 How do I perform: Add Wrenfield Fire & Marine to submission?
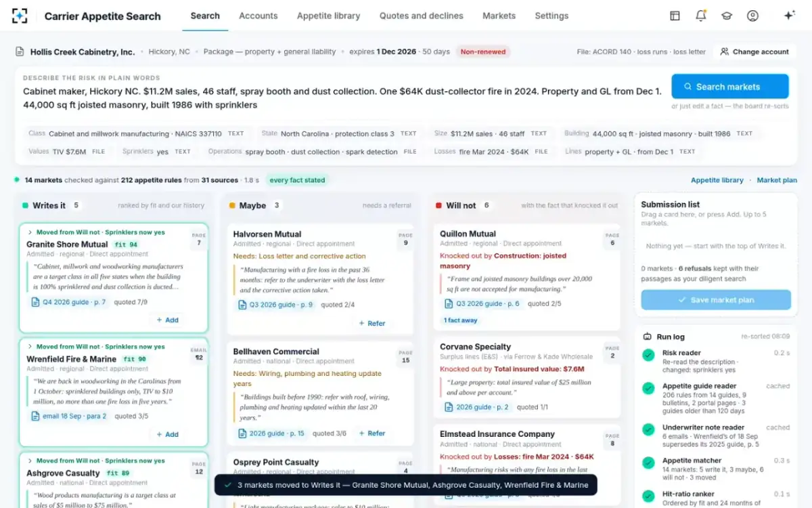point(168,434)
